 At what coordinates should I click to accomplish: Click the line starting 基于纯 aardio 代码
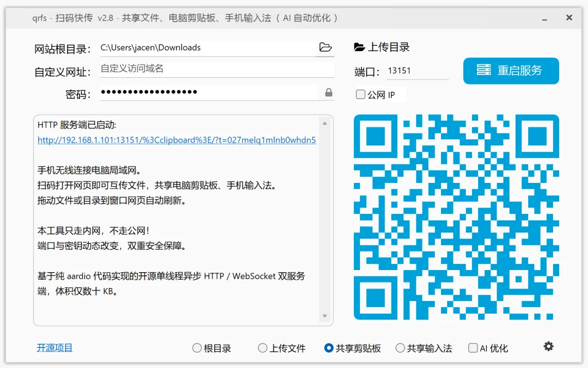(x=171, y=276)
